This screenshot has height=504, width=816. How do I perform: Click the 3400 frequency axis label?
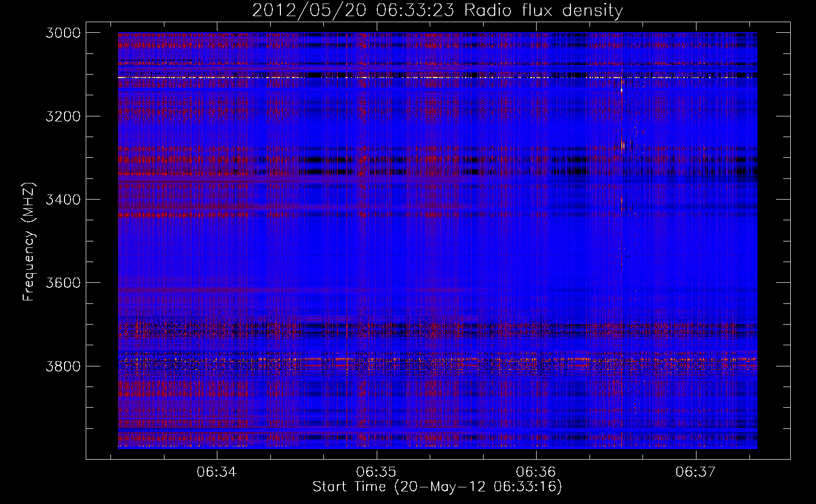tap(63, 200)
